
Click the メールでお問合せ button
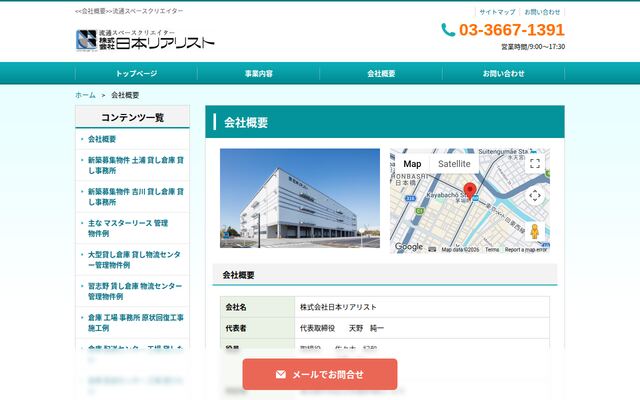pos(320,374)
